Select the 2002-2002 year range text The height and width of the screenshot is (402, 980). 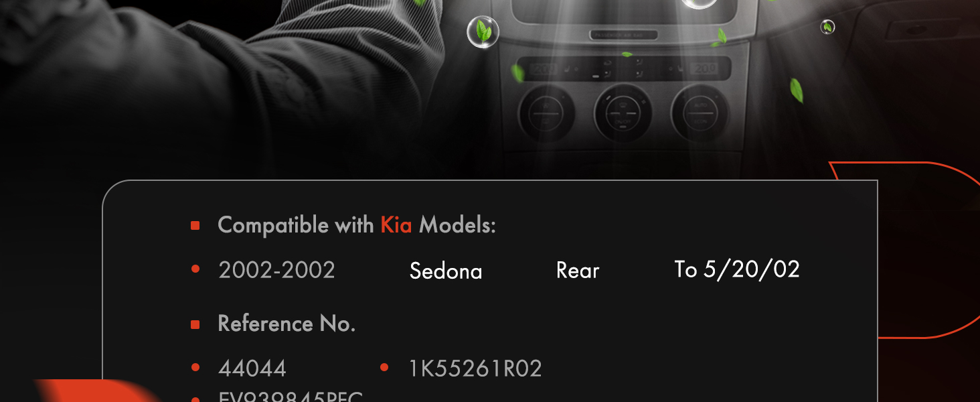[x=276, y=270]
